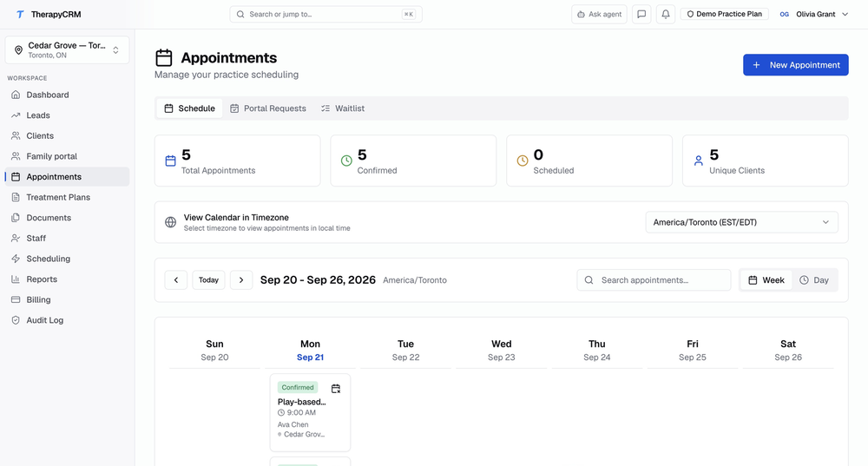Focus the Search or jump to field

coord(326,15)
